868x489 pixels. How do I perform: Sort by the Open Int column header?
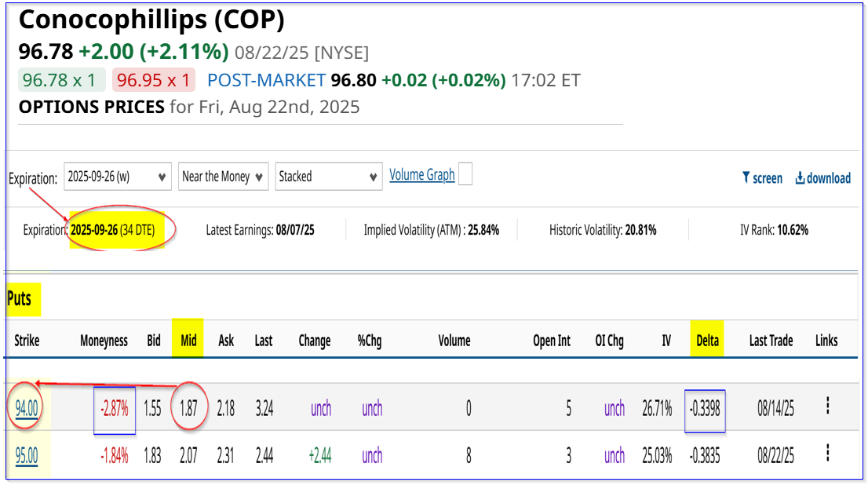[552, 341]
